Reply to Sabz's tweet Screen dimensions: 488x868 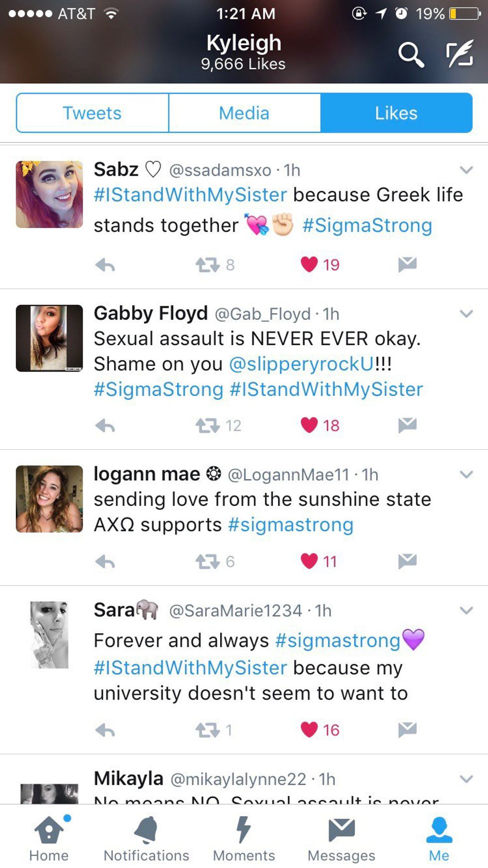(106, 265)
